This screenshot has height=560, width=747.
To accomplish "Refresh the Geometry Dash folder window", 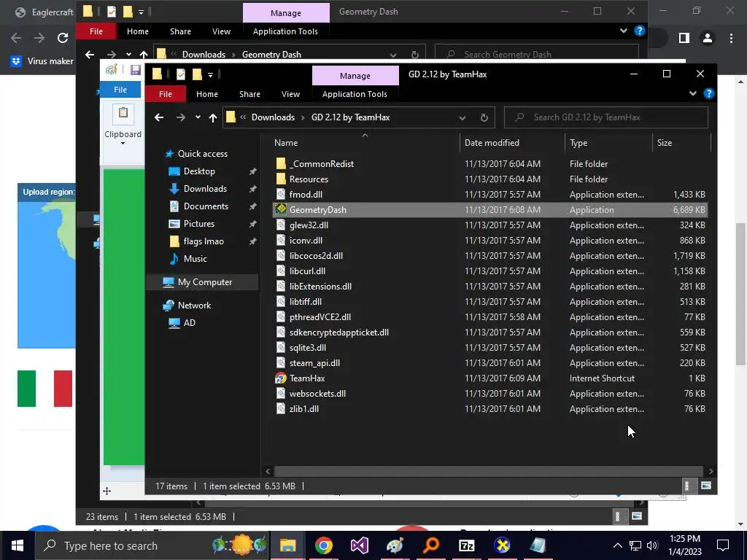I will (x=415, y=55).
